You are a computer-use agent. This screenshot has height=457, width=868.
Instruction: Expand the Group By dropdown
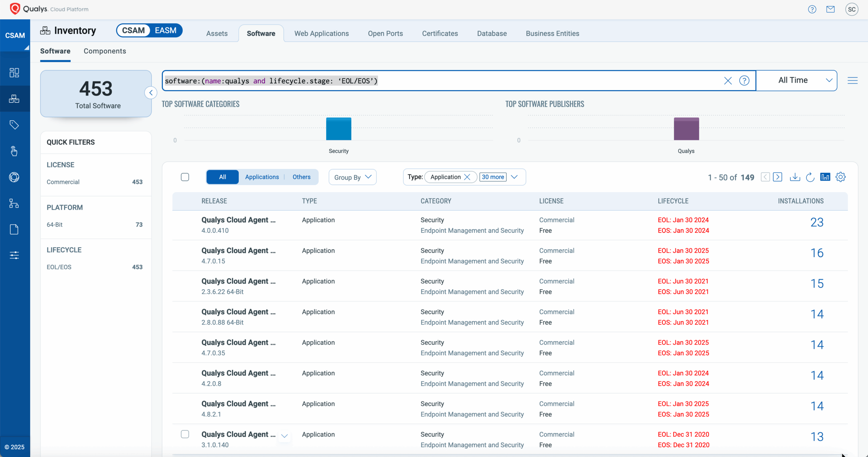pos(353,177)
